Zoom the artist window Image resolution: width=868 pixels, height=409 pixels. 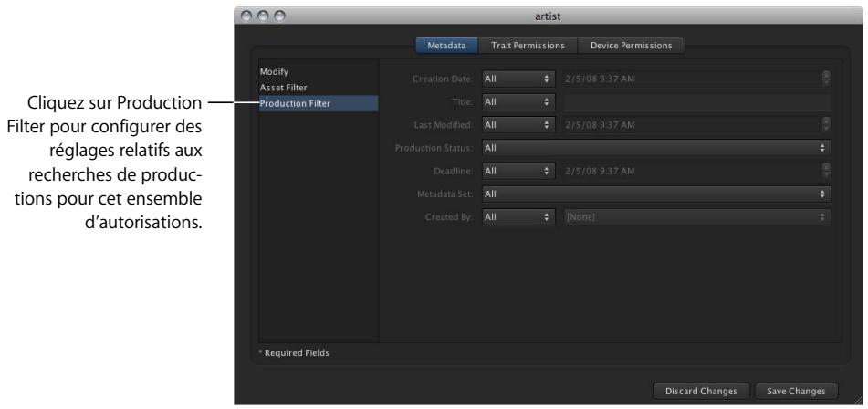coord(280,16)
